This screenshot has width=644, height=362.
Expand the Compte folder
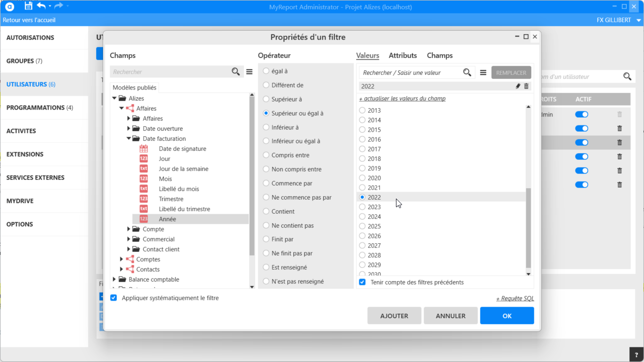(129, 229)
